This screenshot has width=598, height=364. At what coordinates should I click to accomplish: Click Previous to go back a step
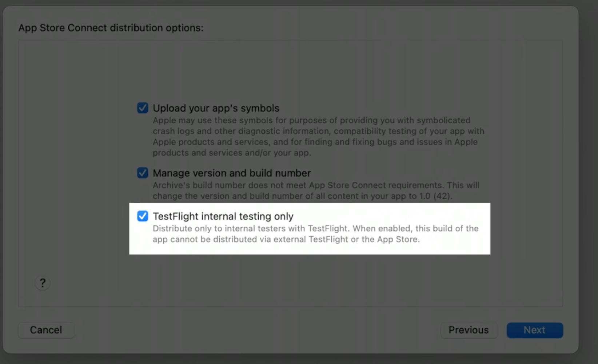coord(469,330)
